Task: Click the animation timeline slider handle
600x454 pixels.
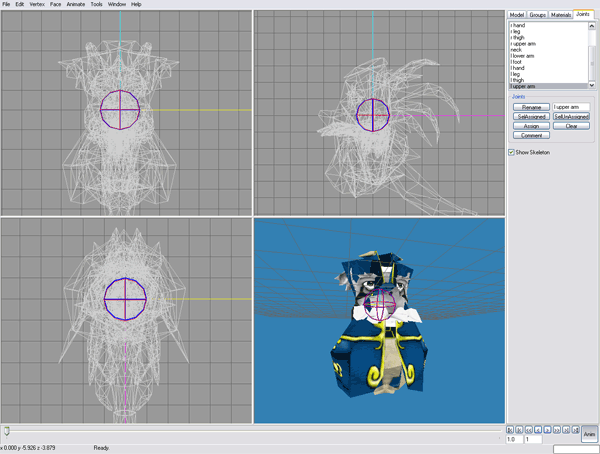Action: [x=7, y=431]
